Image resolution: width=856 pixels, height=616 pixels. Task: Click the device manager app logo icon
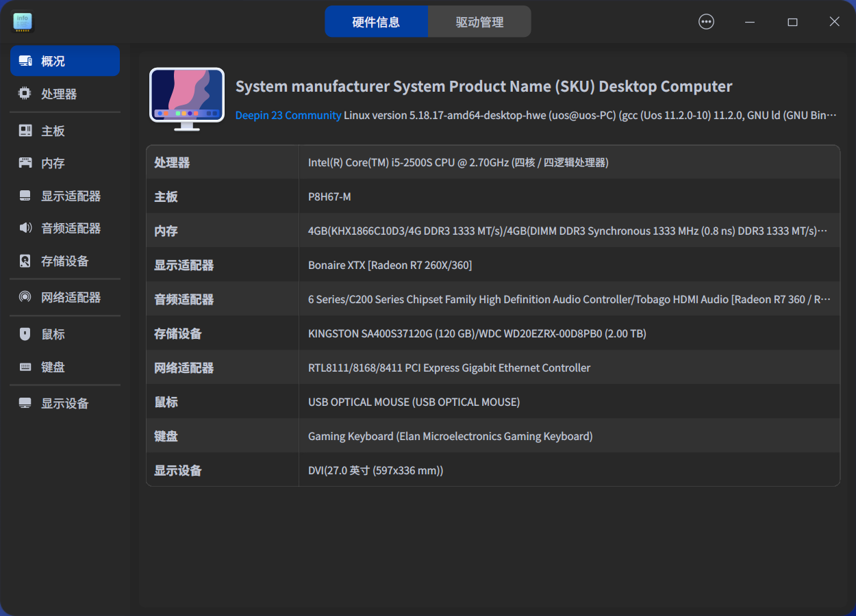[23, 21]
